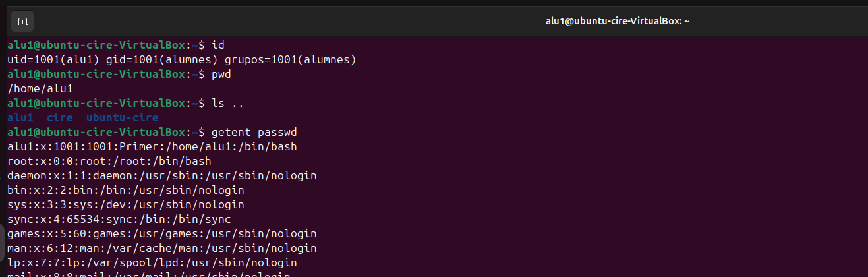Click the sync passwd entry line
Image resolution: width=868 pixels, height=277 pixels.
[x=119, y=219]
